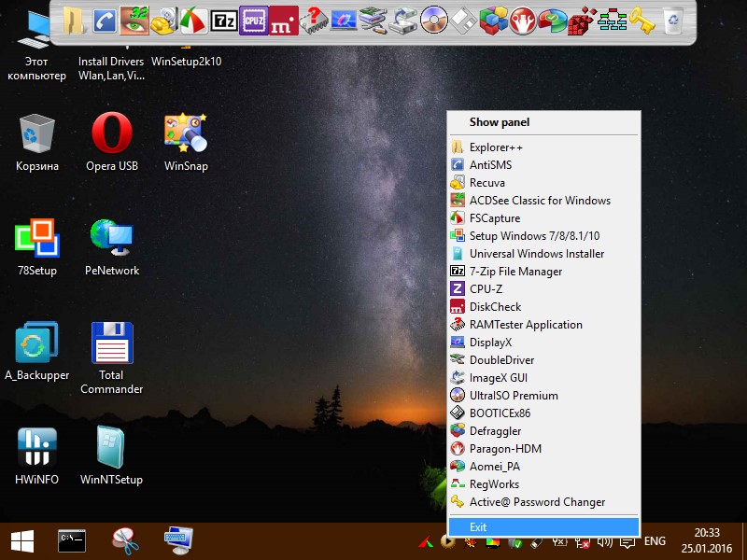The image size is (747, 560).
Task: Choose FSCapture menu entry
Action: click(x=543, y=218)
